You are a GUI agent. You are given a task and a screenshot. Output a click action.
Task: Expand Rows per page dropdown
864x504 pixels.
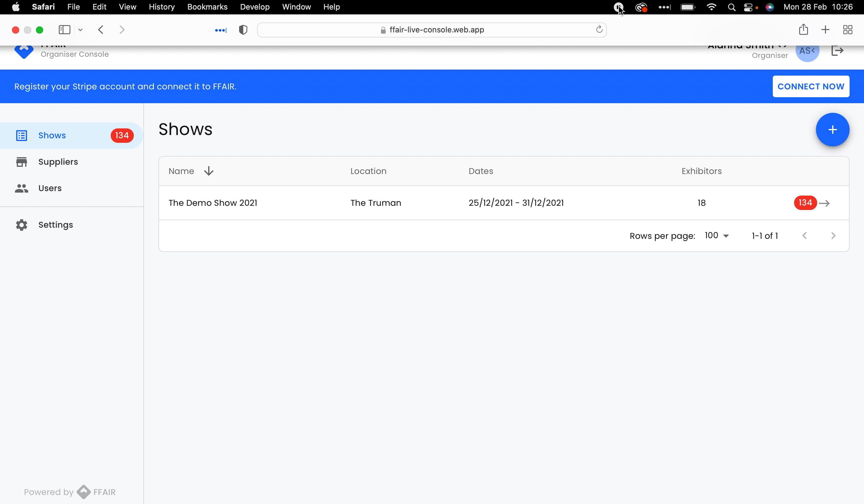717,235
